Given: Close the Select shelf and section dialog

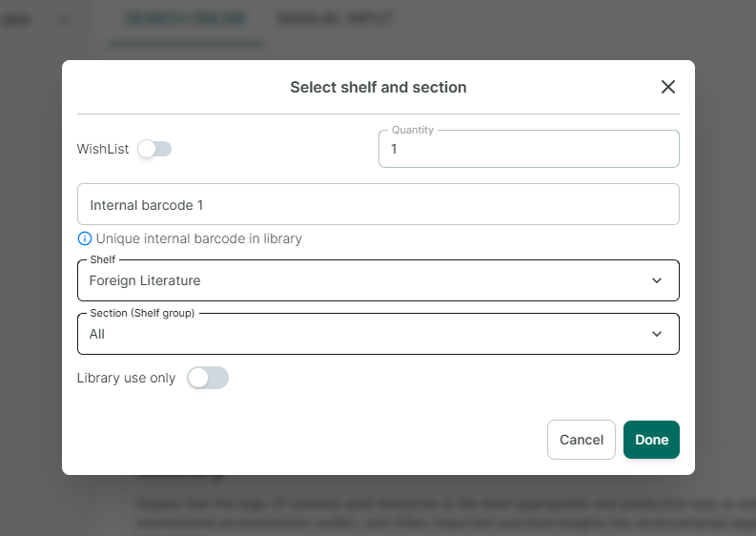Looking at the screenshot, I should coord(667,87).
